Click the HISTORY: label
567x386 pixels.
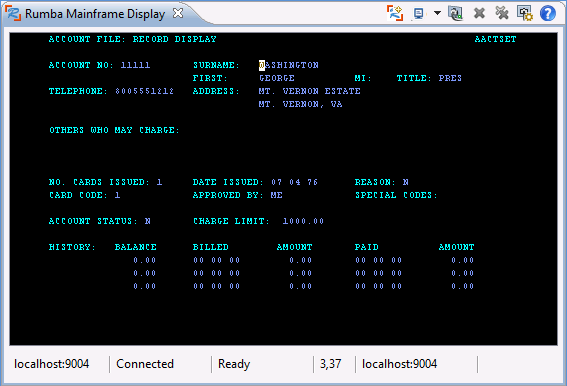click(72, 247)
